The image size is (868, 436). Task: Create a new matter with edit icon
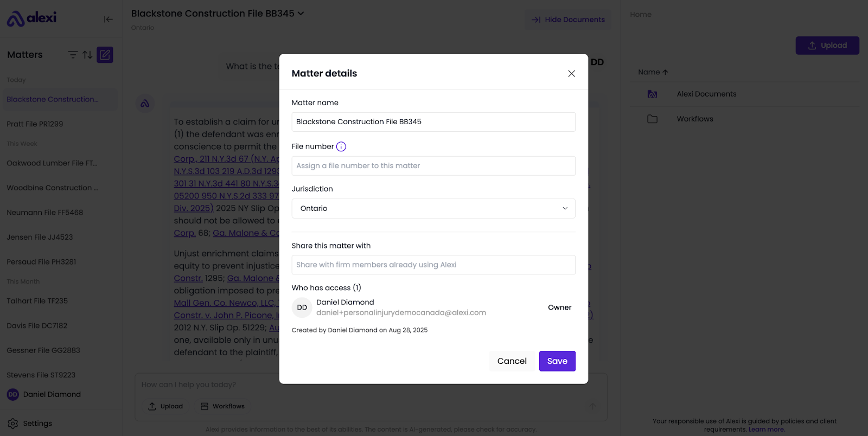tap(105, 55)
